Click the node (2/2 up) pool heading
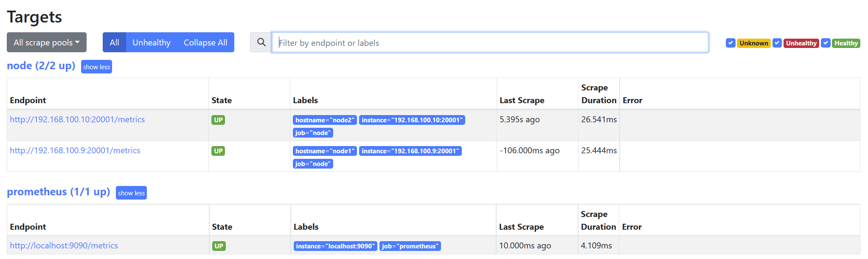This screenshot has height=259, width=868. [x=41, y=66]
